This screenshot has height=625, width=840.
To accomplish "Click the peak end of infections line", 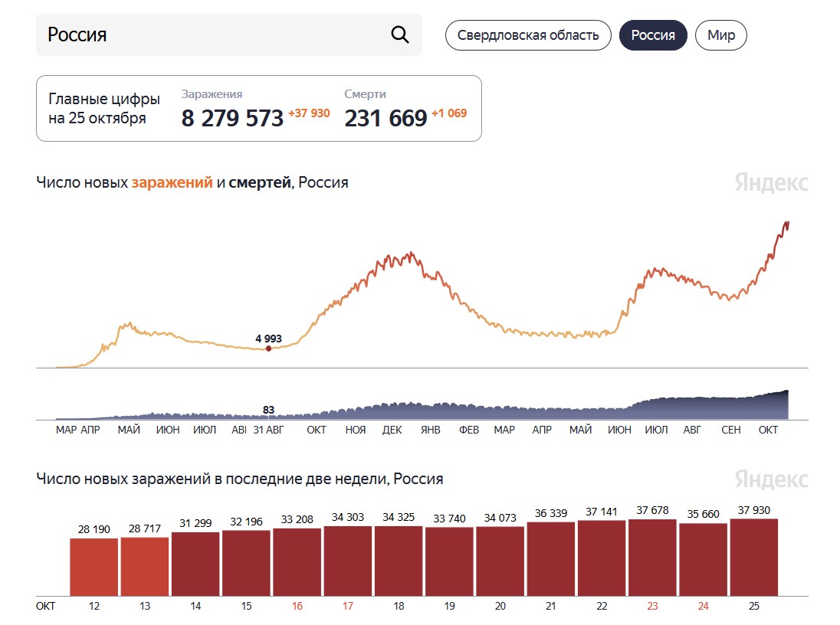I will click(x=788, y=223).
